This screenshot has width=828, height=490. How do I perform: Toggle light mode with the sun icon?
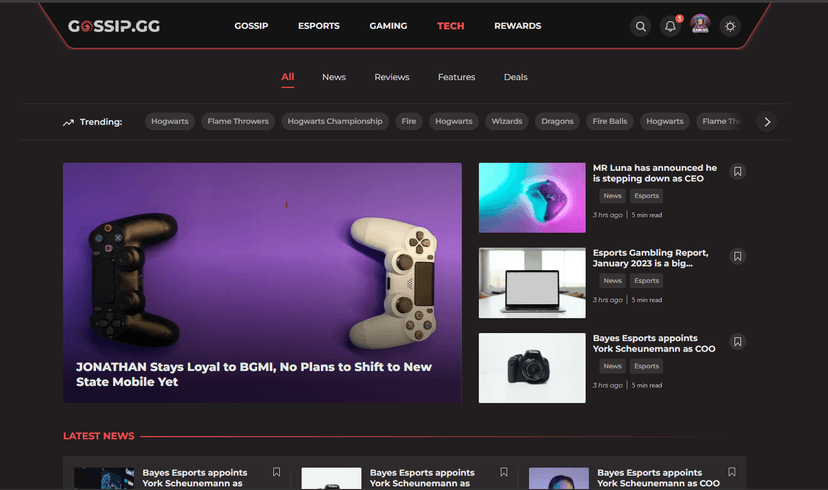pyautogui.click(x=730, y=26)
